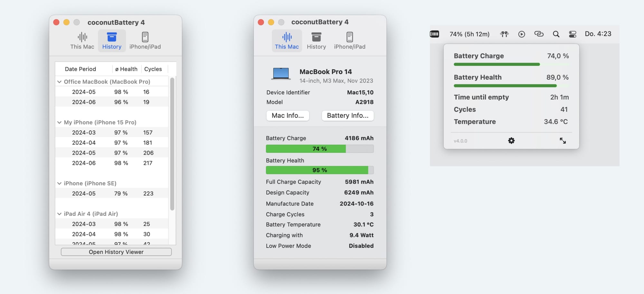This screenshot has width=644, height=294.
Task: Click the history list vertical scrollbar
Action: [x=172, y=144]
